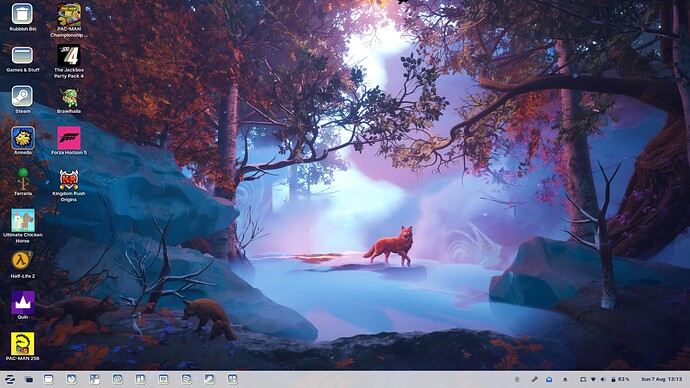690x388 pixels.
Task: Open the volume indicator in tray
Action: (x=603, y=379)
